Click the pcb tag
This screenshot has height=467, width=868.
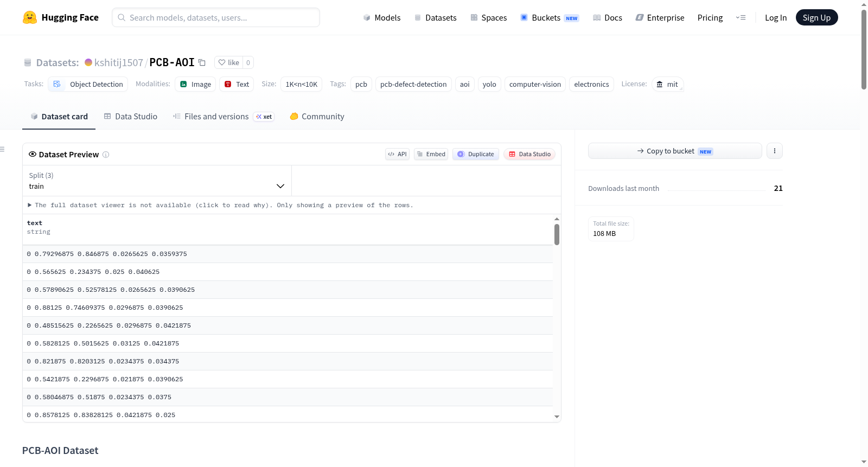pyautogui.click(x=361, y=84)
